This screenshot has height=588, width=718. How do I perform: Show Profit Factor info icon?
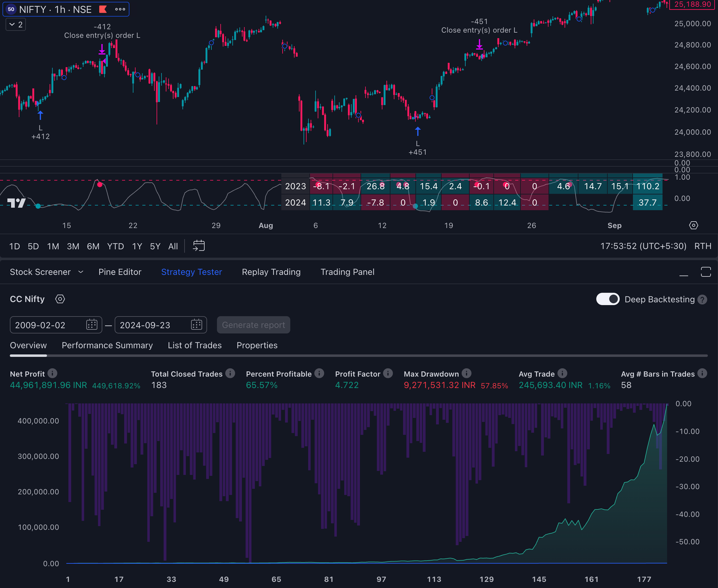(388, 373)
